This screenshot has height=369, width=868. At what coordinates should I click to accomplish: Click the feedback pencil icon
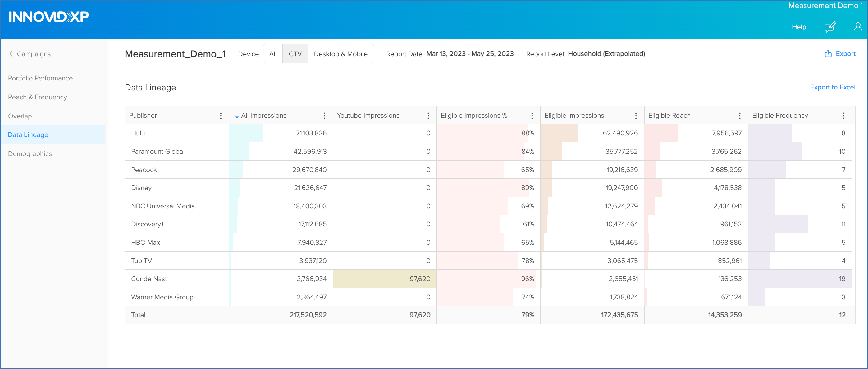click(830, 27)
